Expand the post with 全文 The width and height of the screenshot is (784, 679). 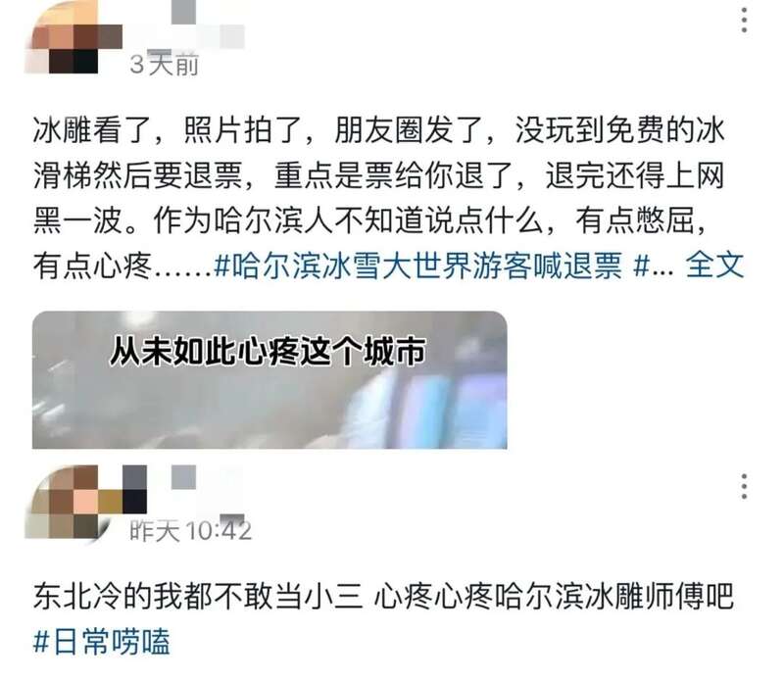pyautogui.click(x=714, y=265)
